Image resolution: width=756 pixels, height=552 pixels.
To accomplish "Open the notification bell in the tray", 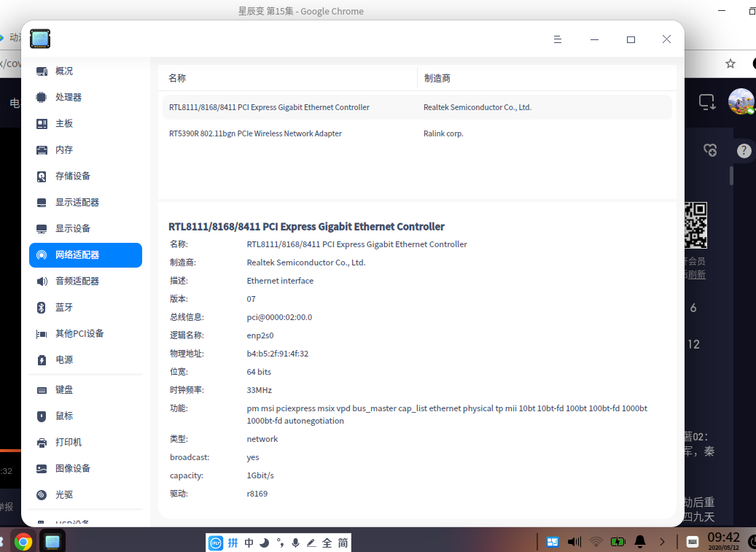I will [640, 542].
